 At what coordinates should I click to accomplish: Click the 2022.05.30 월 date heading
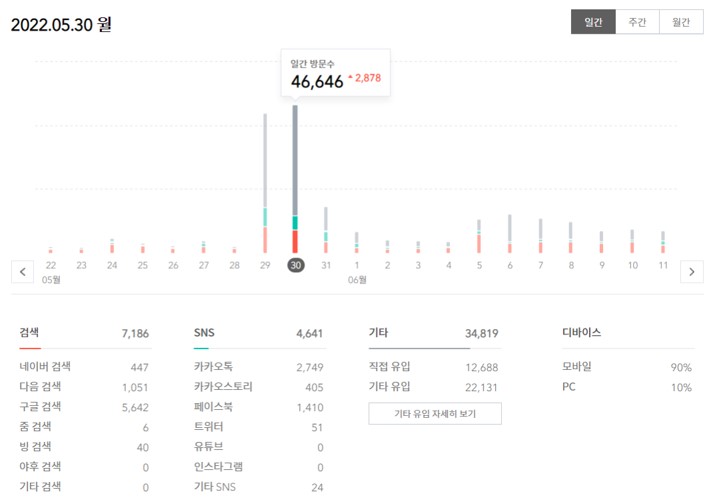(x=61, y=25)
